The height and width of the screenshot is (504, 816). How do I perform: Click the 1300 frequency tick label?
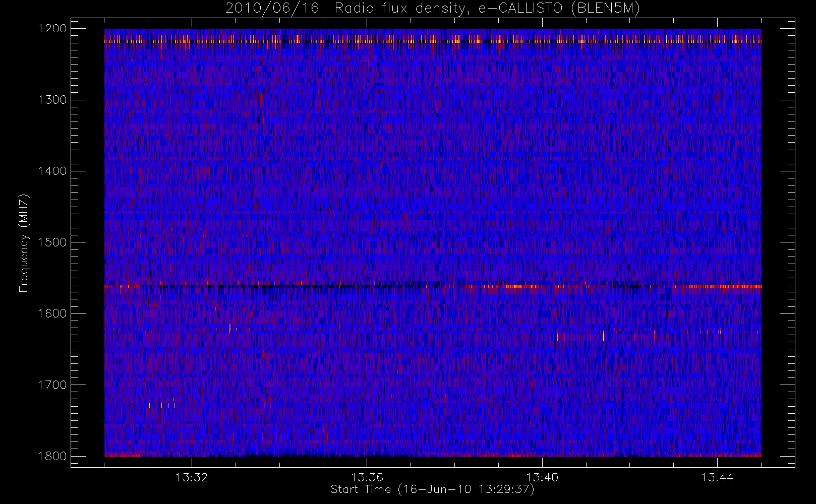[x=52, y=100]
